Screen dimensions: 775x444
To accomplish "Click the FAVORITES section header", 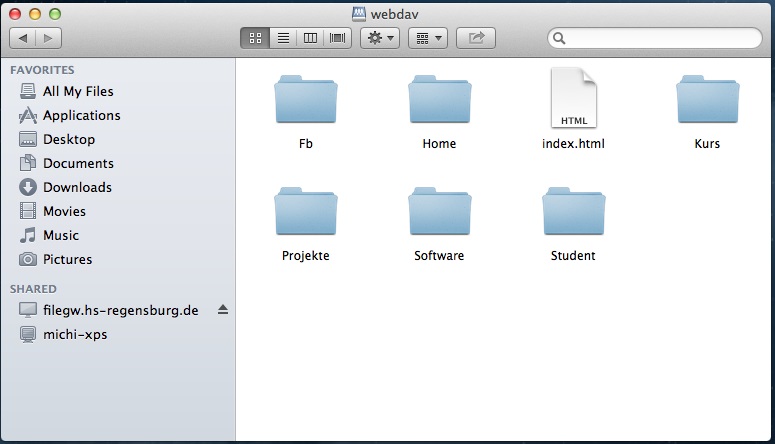I will click(x=42, y=70).
